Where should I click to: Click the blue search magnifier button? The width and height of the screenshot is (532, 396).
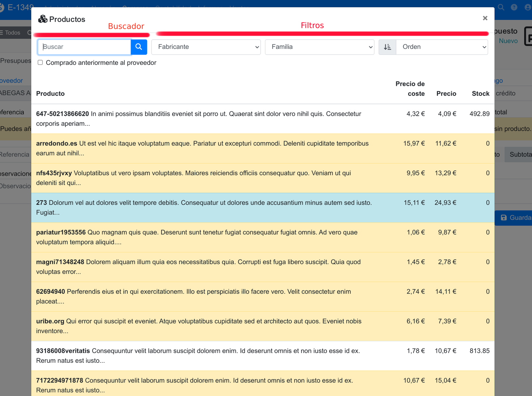(139, 47)
